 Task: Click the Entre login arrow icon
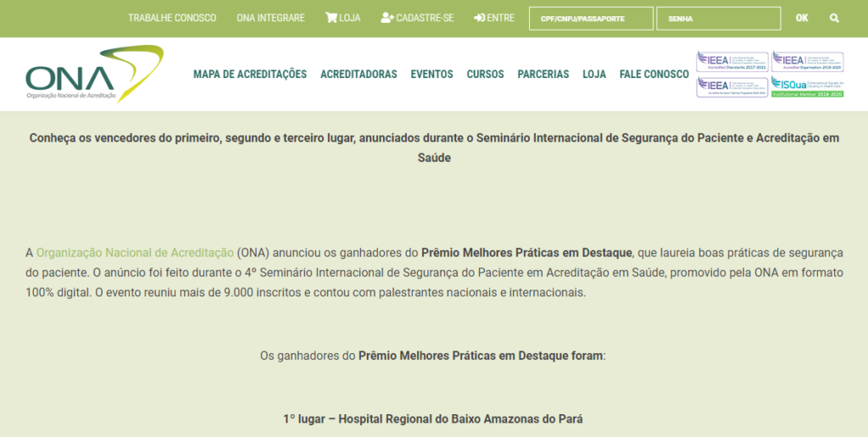click(479, 18)
